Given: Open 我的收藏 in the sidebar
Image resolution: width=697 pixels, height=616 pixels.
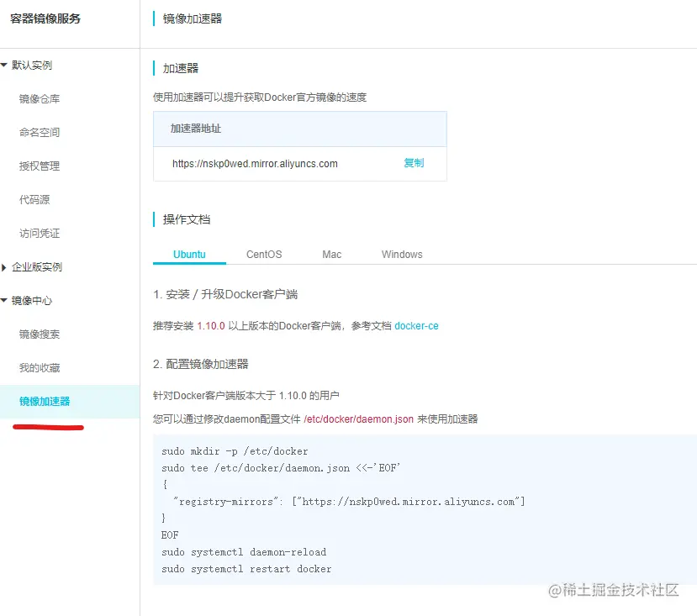Looking at the screenshot, I should [40, 367].
